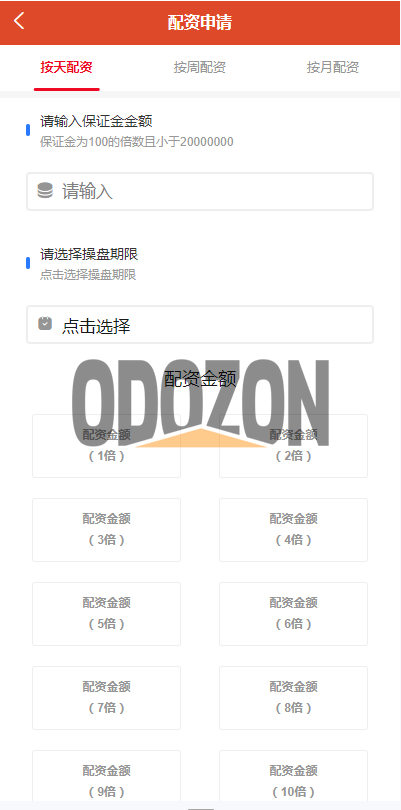
Task: Select 配资金额 1倍 option
Action: [x=106, y=446]
